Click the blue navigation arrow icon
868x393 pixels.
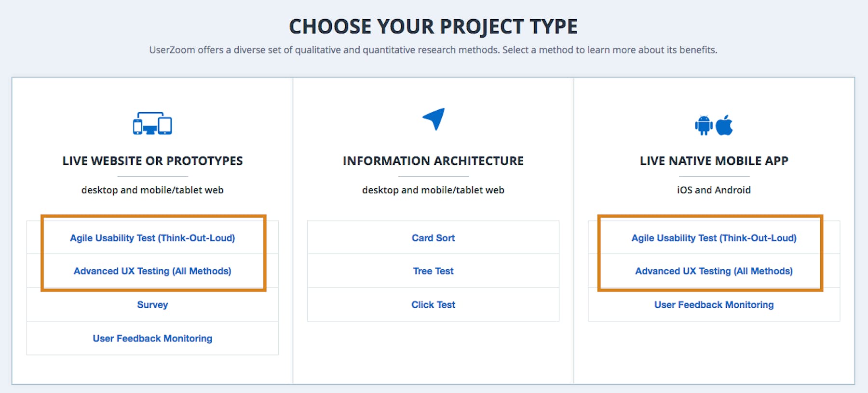pyautogui.click(x=434, y=119)
